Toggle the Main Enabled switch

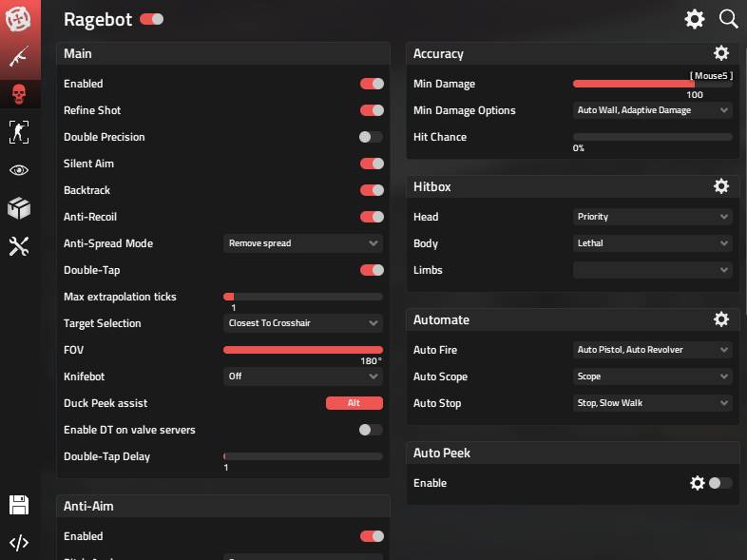tap(372, 84)
